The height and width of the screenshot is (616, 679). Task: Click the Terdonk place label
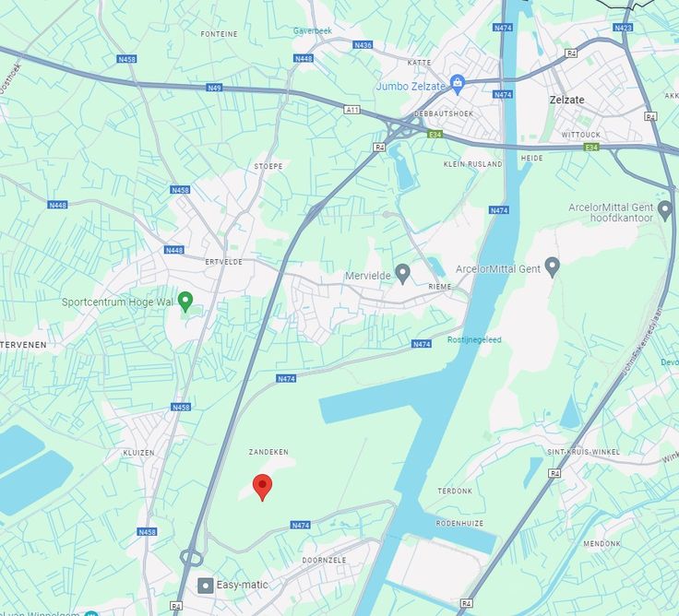[455, 491]
